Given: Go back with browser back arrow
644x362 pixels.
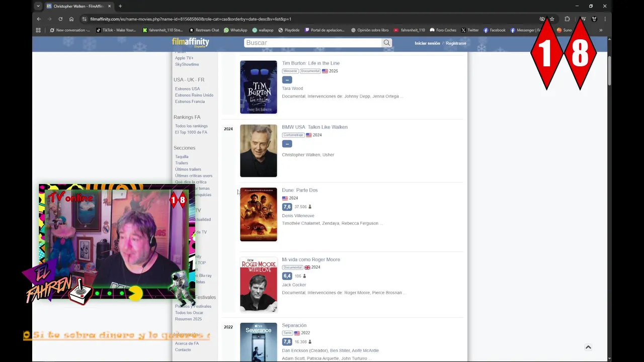Looking at the screenshot, I should [x=39, y=19].
